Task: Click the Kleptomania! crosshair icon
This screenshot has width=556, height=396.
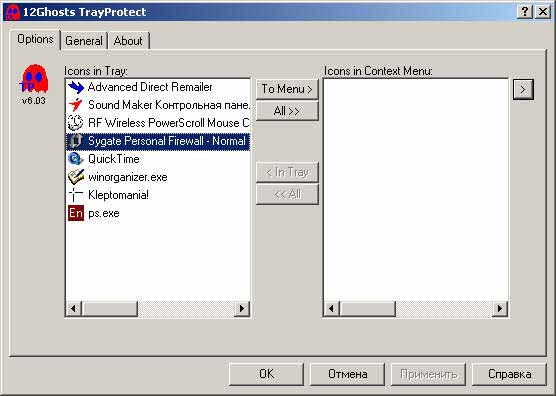Action: point(76,195)
